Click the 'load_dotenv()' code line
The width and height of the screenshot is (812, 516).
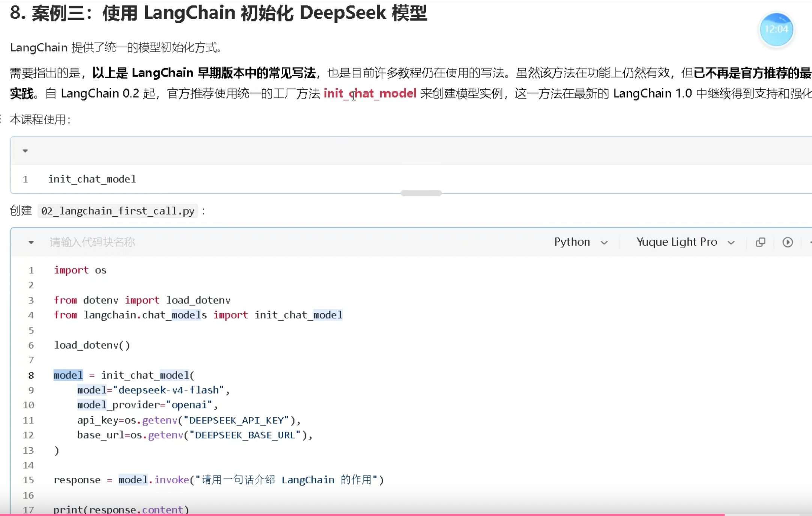click(92, 345)
